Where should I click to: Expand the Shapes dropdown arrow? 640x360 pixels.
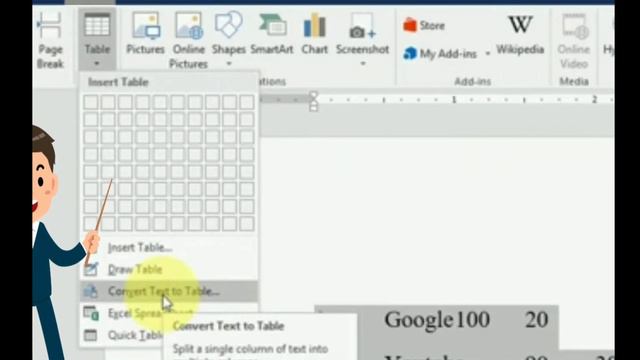229,64
